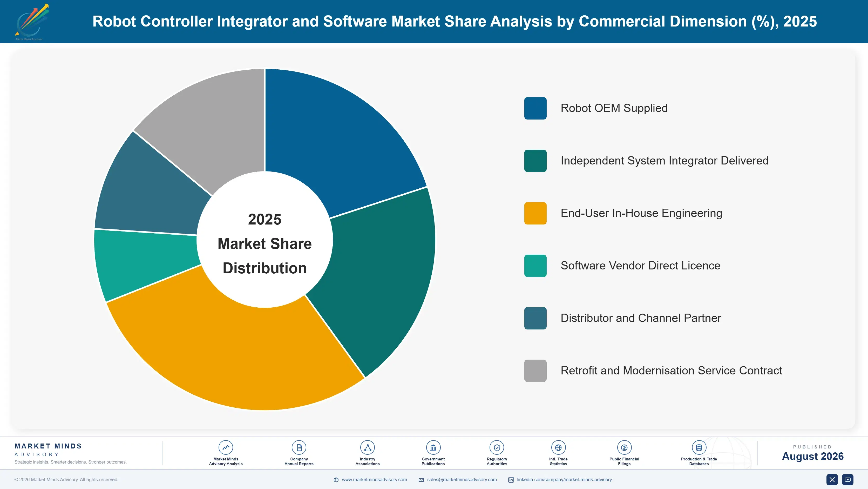Click the YouTube icon in footer

(848, 480)
